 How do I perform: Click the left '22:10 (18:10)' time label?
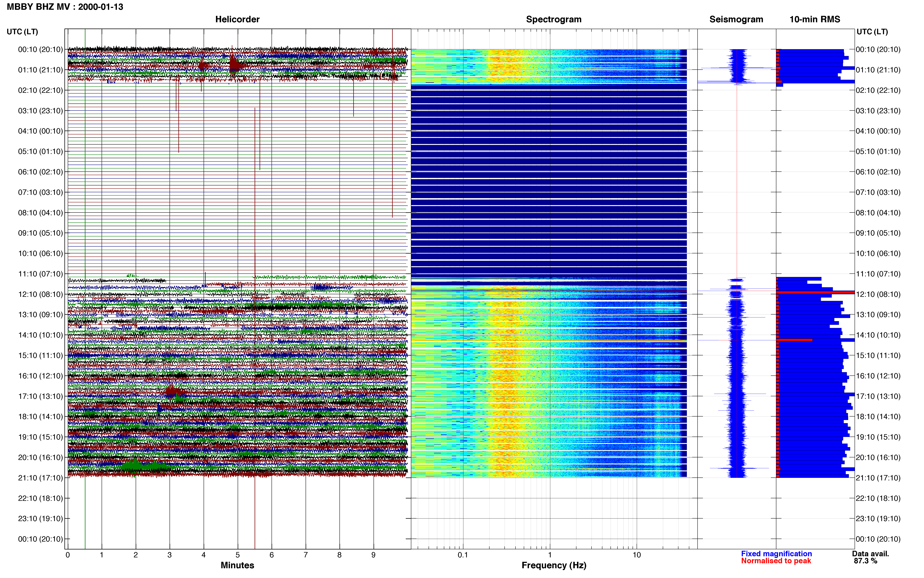coord(41,498)
